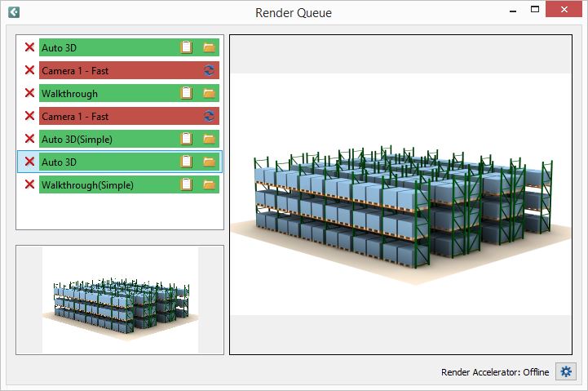Open Render Accelerator settings gear
This screenshot has height=391, width=588.
coord(566,372)
